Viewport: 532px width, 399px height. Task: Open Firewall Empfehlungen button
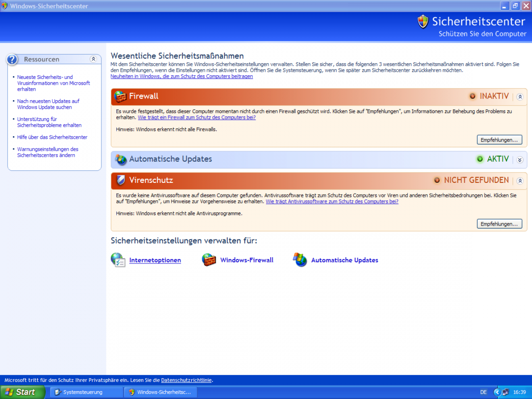coord(499,140)
